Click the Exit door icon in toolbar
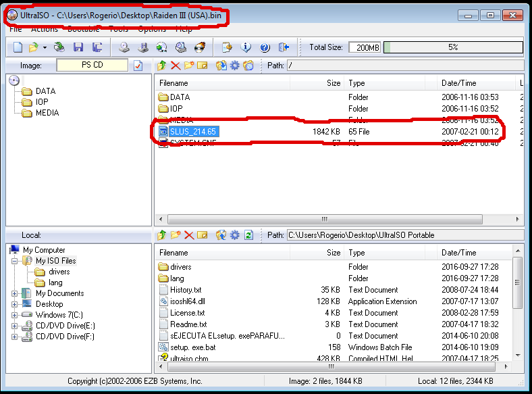 284,47
